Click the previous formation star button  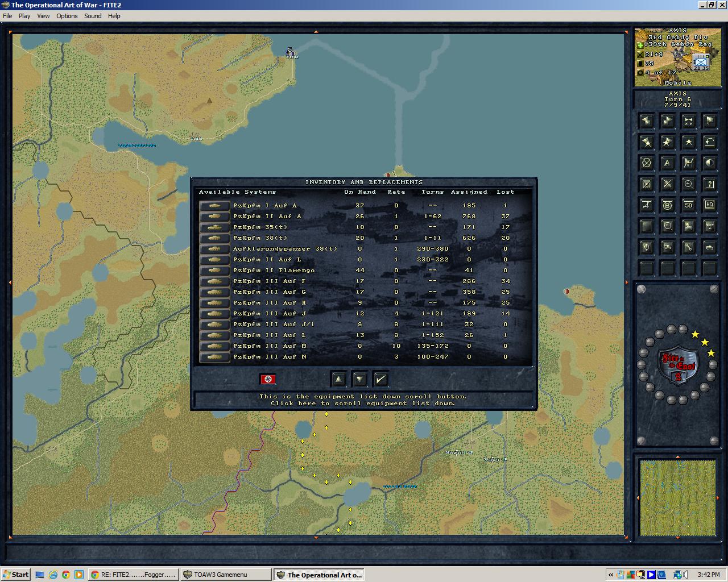(646, 142)
